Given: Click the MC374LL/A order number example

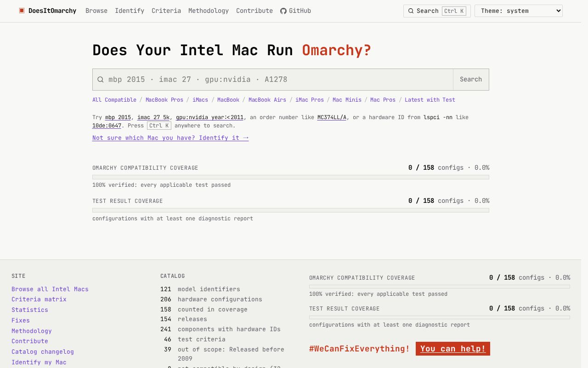Looking at the screenshot, I should point(332,117).
